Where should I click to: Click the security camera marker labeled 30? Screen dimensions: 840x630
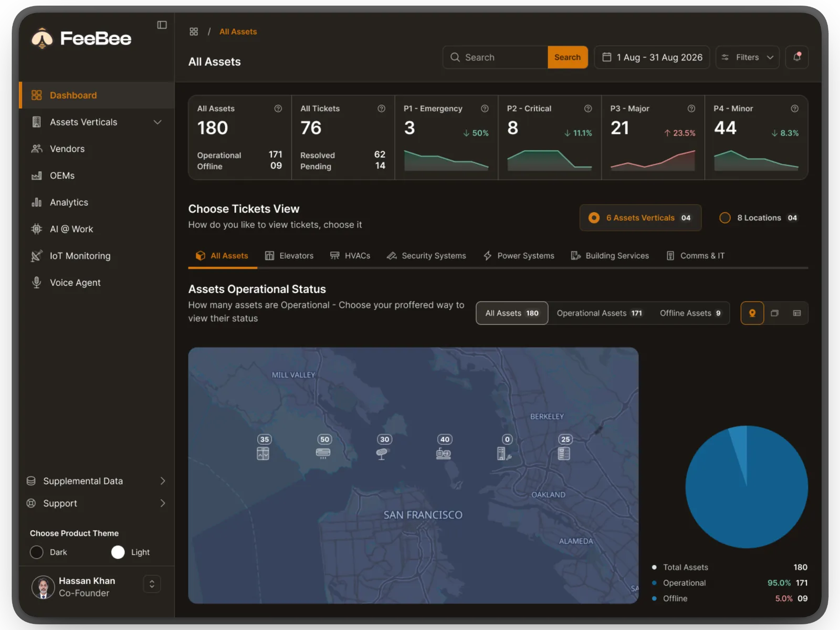coord(384,448)
